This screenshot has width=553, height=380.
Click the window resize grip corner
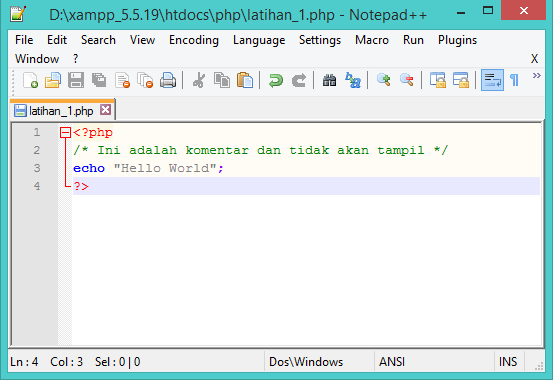539,367
